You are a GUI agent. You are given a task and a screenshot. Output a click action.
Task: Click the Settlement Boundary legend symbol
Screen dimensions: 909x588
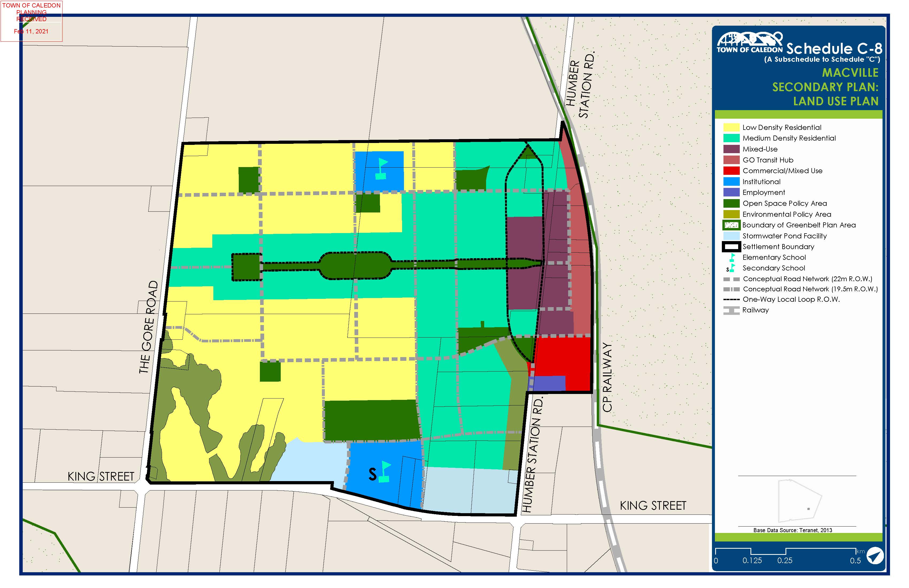click(x=731, y=247)
